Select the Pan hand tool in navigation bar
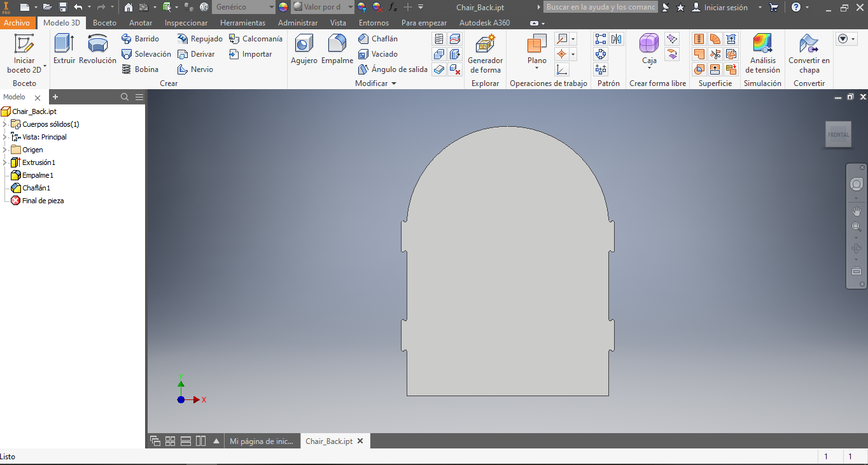The height and width of the screenshot is (465, 868). coord(857,211)
